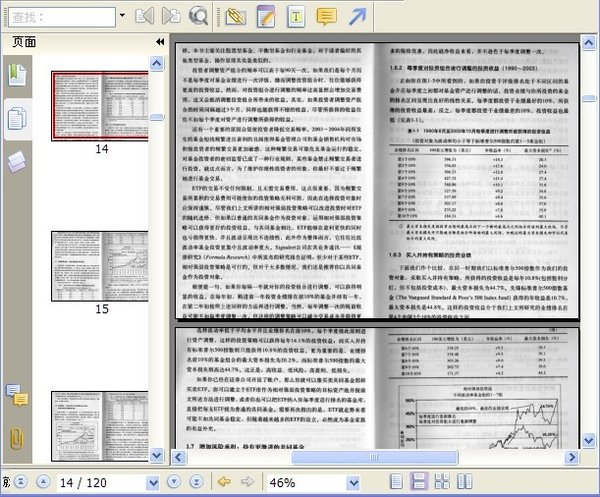Screen dimensions: 600x497
Task: Select the file attachment paperclip tool
Action: [235, 16]
